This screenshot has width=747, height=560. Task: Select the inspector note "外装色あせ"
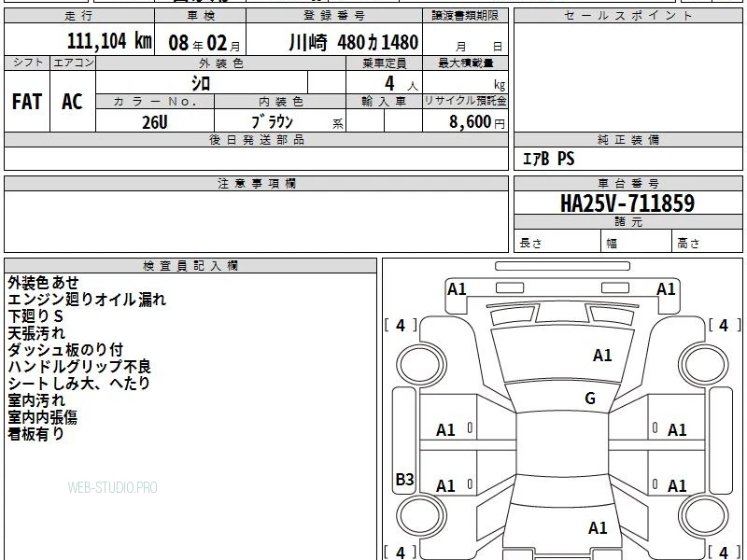click(x=43, y=283)
